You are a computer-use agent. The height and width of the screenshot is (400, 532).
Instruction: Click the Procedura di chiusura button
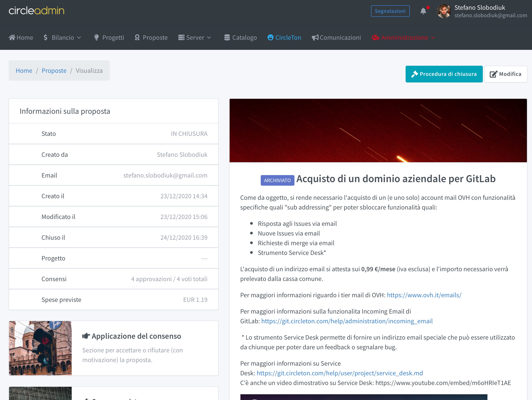tap(444, 74)
